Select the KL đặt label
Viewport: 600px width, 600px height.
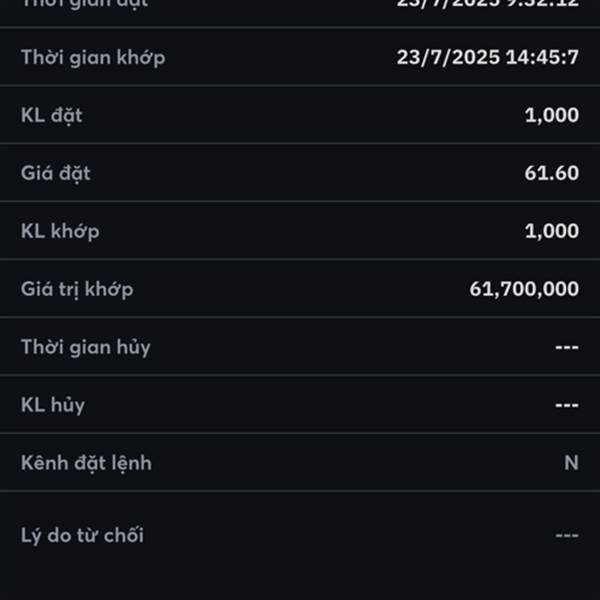pos(51,116)
